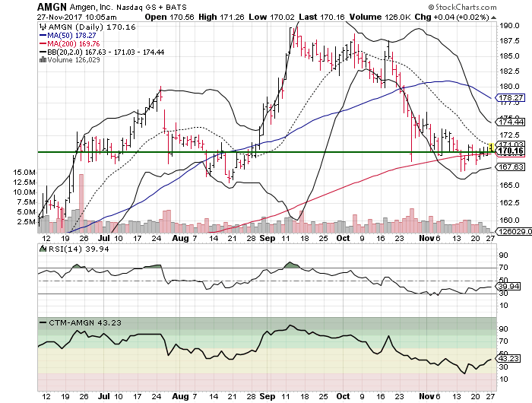Click the 190.0 price axis label
This screenshot has height=403, width=532.
click(509, 25)
